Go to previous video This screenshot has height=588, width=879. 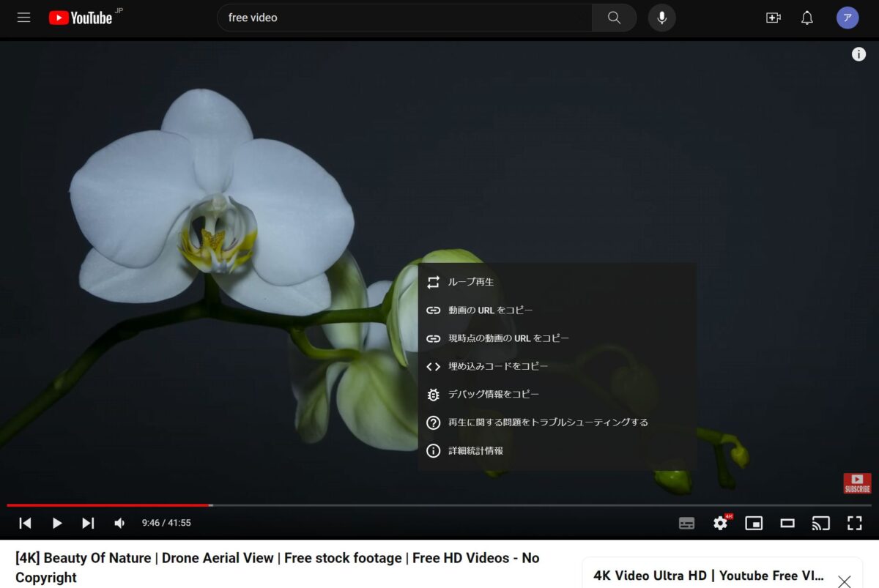pos(25,523)
